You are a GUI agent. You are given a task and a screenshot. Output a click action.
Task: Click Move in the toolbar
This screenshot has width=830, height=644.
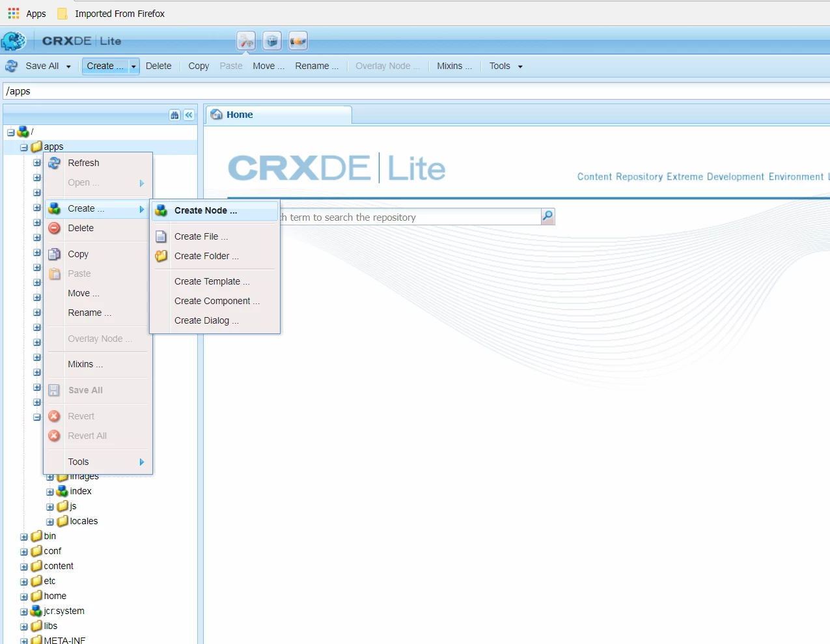point(268,66)
